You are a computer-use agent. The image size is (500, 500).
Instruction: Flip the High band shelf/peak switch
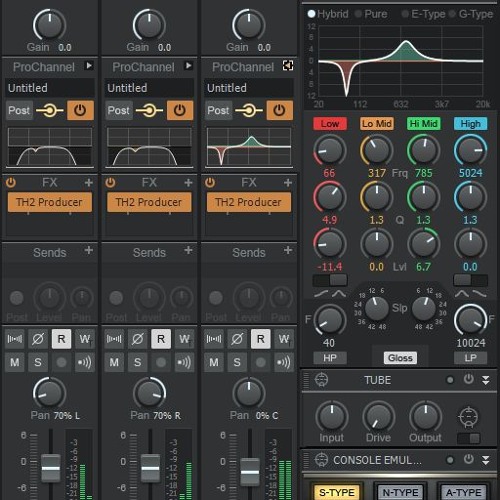click(470, 280)
